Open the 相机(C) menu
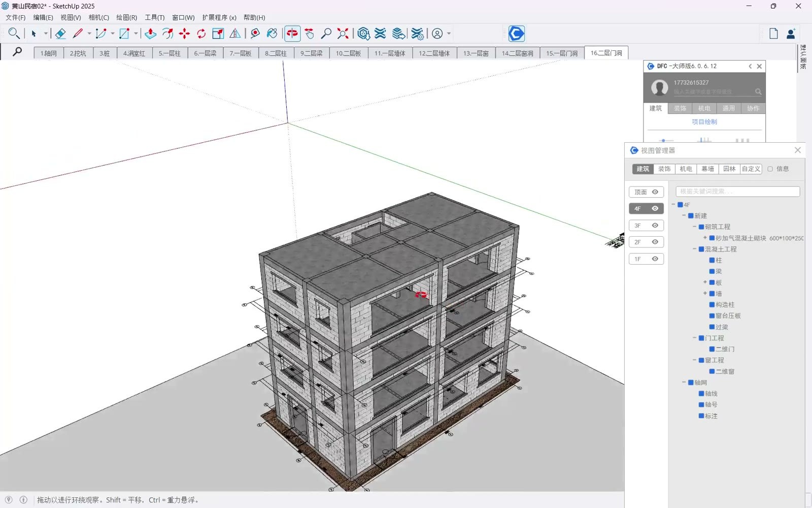 (x=98, y=17)
